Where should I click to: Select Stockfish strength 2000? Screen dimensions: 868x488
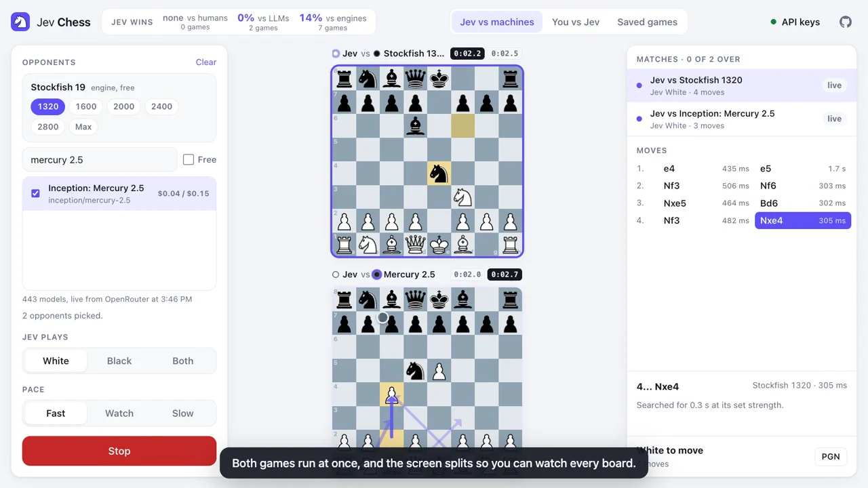coord(124,106)
